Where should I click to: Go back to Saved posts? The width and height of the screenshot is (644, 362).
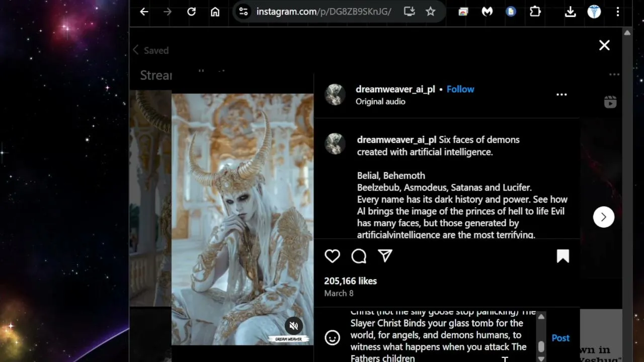click(x=150, y=50)
